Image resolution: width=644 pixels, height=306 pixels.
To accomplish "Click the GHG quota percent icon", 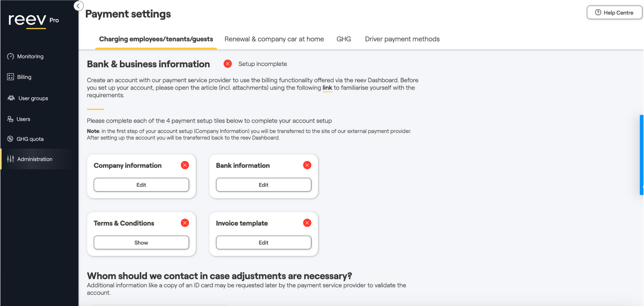I will (x=10, y=139).
